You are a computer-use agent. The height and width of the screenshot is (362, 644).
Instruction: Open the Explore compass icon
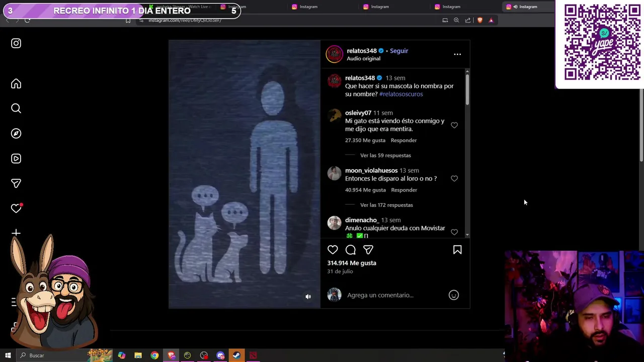point(16,133)
